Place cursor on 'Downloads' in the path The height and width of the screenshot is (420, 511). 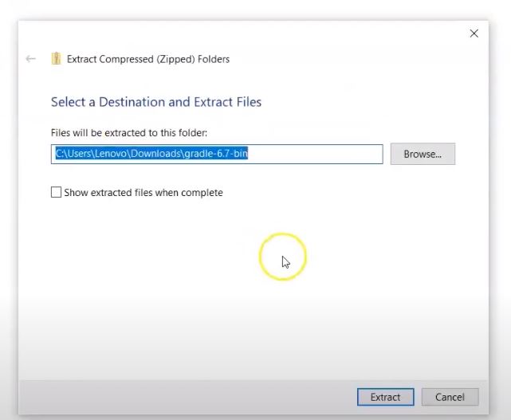[x=155, y=153]
